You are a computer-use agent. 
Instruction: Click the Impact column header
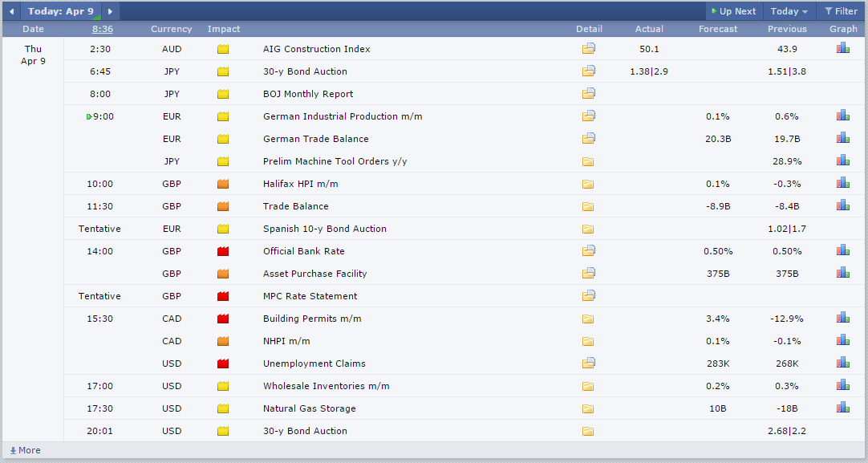(224, 29)
